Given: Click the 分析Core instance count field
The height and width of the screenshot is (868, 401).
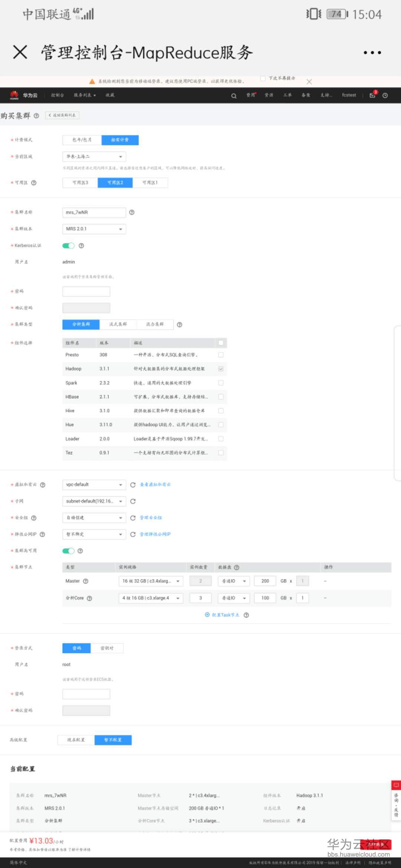Looking at the screenshot, I should coord(200,598).
